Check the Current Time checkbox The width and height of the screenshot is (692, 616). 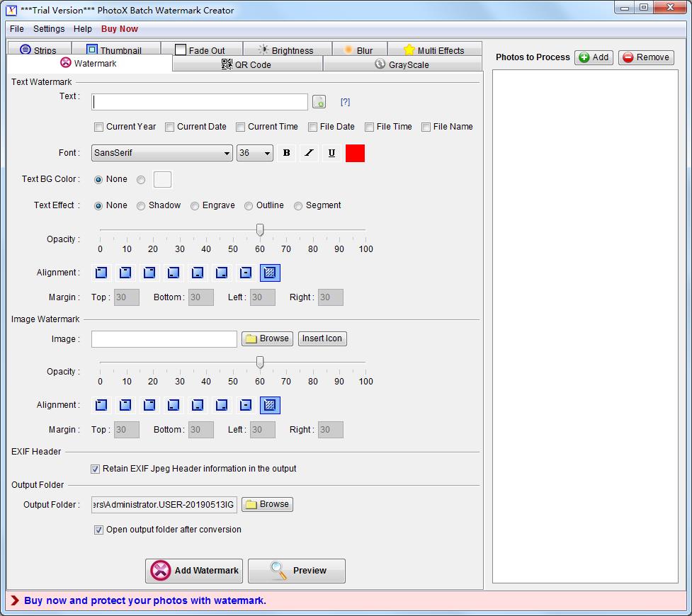(241, 127)
